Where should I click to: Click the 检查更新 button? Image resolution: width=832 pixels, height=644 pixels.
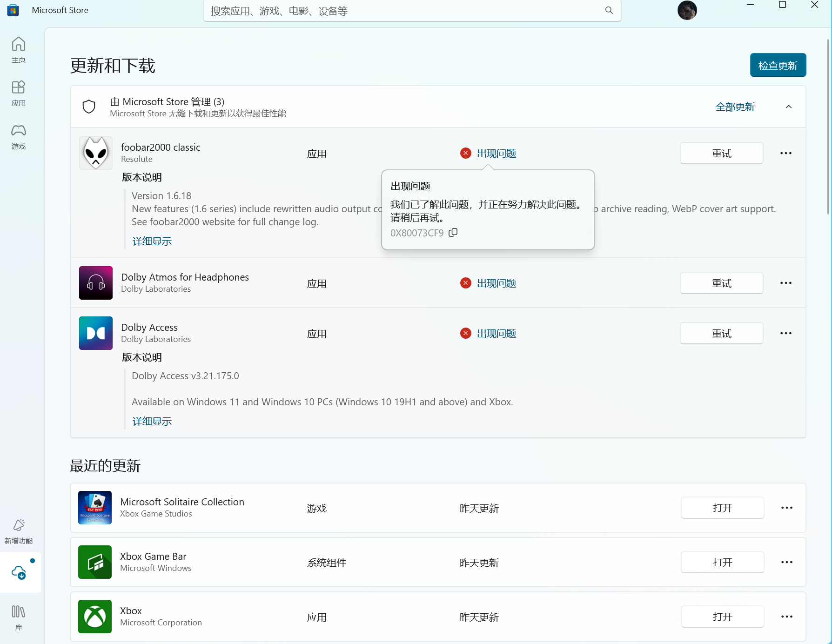point(778,65)
